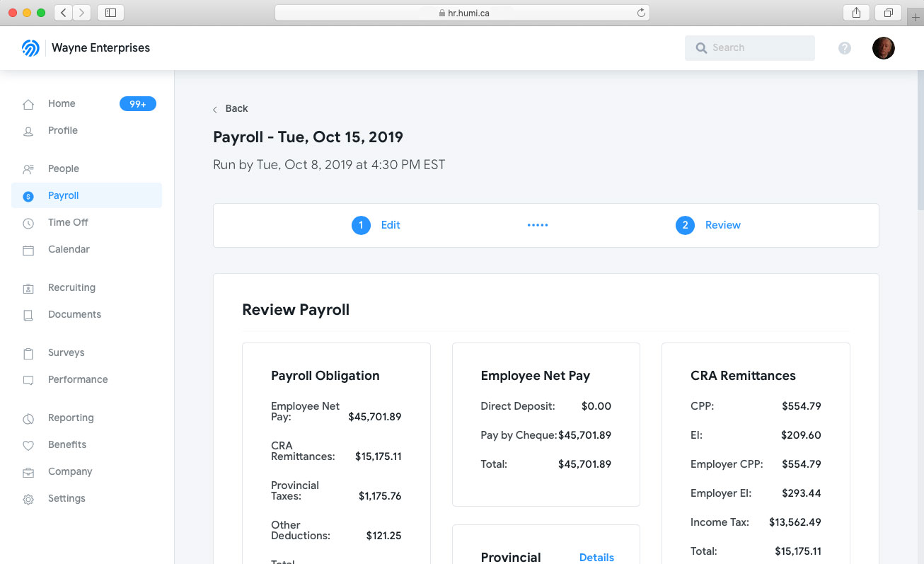Click into the Search field

coord(749,47)
